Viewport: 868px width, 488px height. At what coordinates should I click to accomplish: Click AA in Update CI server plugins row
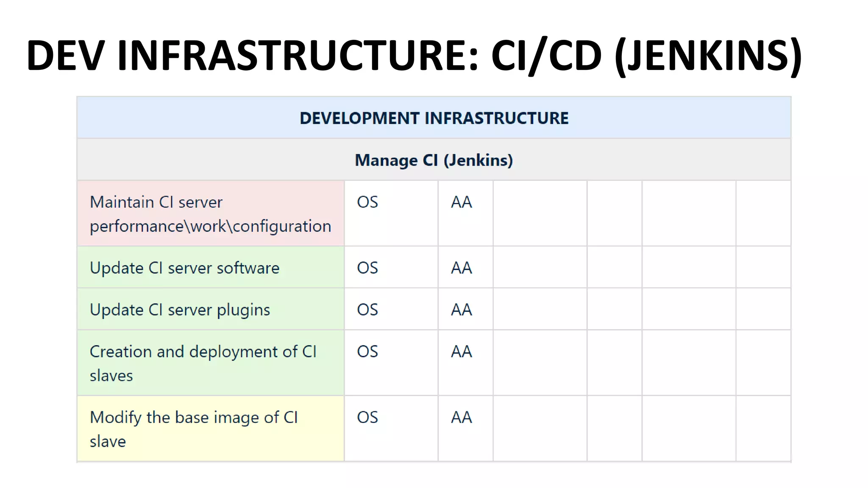pyautogui.click(x=461, y=310)
